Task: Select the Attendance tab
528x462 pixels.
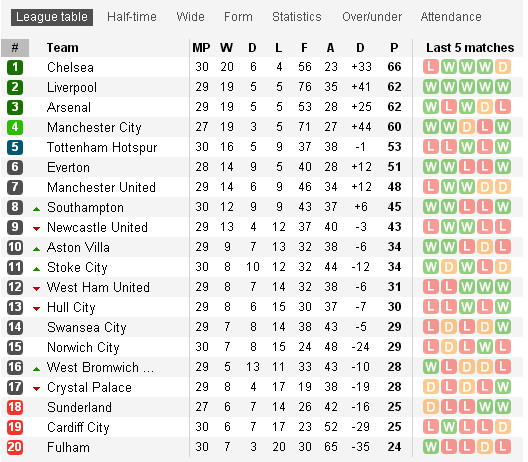Action: tap(451, 17)
